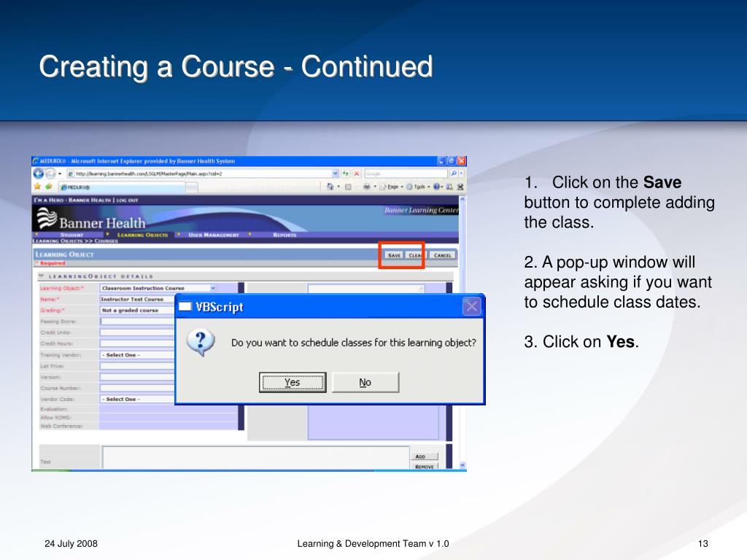The image size is (747, 560).
Task: Click the Home icon in command bar
Action: coord(330,187)
